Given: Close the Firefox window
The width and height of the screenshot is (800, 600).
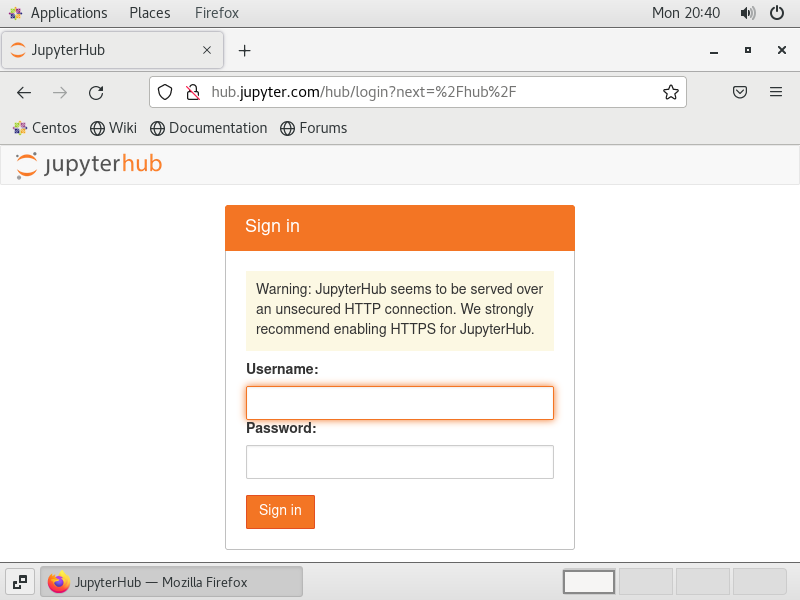Looking at the screenshot, I should pyautogui.click(x=782, y=50).
